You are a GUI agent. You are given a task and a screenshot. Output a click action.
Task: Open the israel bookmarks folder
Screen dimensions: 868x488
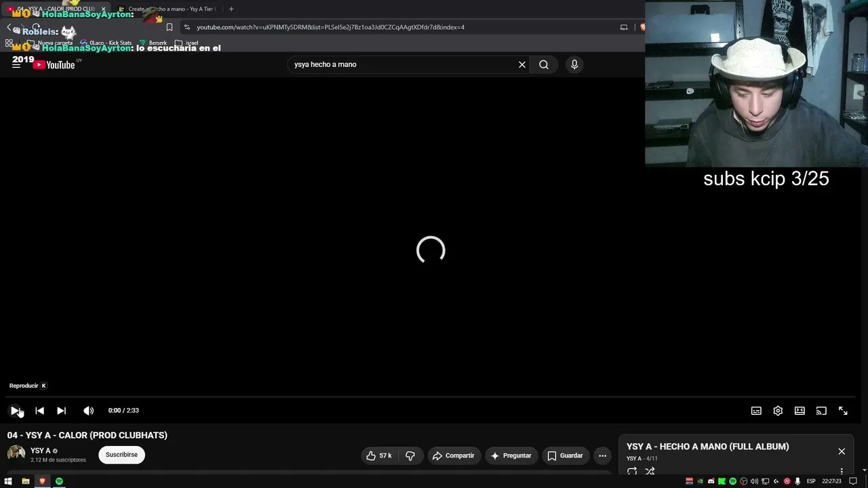[x=187, y=43]
